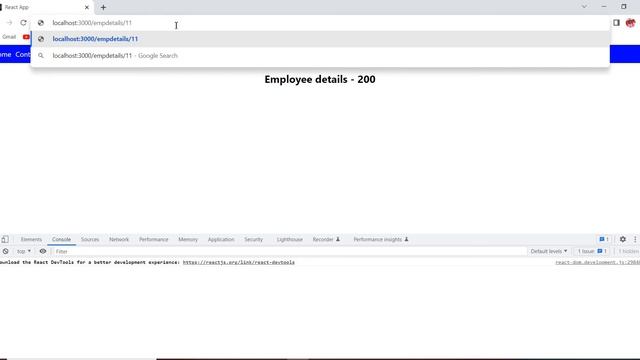This screenshot has width=640, height=360.
Task: Select the localhost:3000/empdetails/11 URL suggestion
Action: point(320,39)
